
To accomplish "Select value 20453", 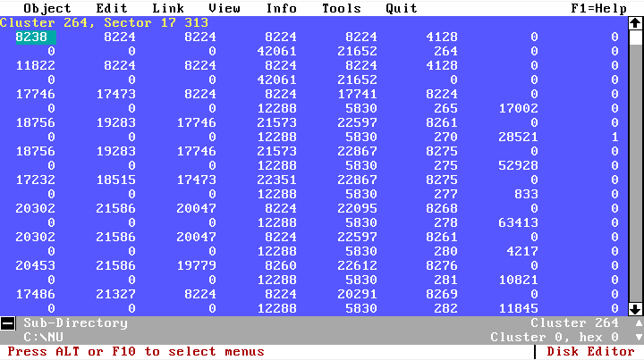I will (35, 265).
